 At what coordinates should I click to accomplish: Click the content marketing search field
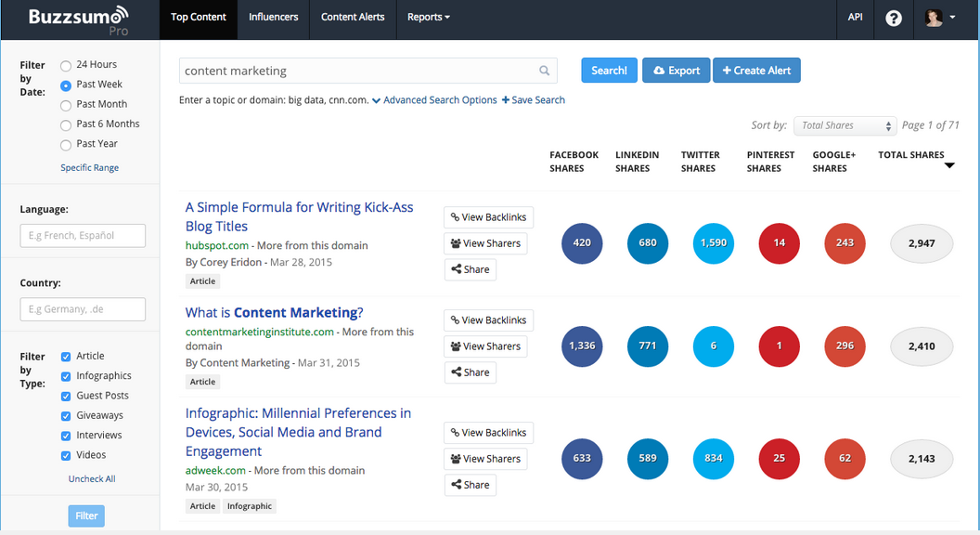pyautogui.click(x=368, y=71)
